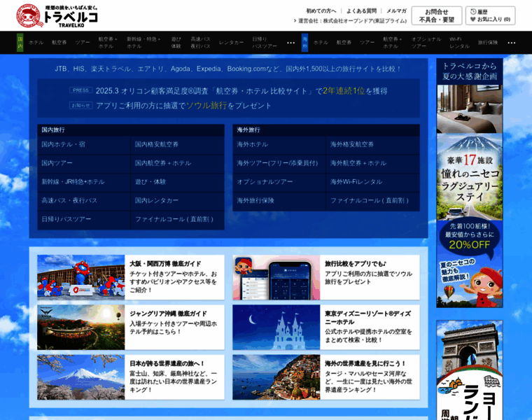Open 初めての方へ link
This screenshot has height=420, width=532.
321,11
